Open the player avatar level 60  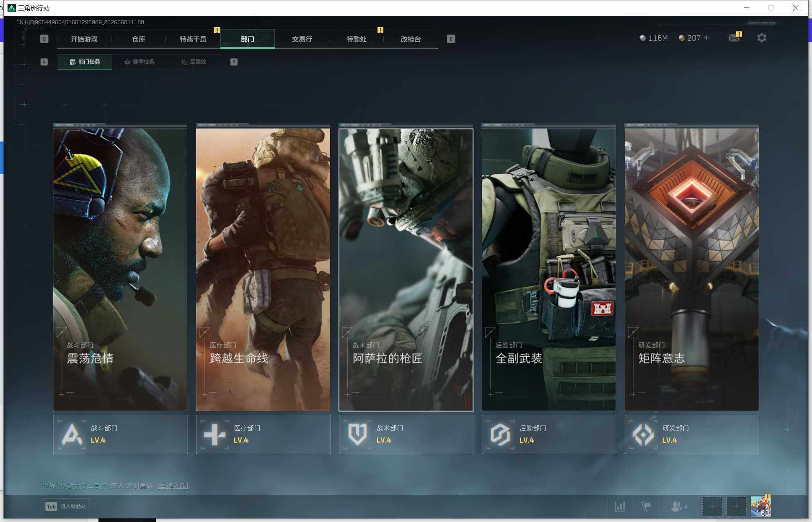(761, 507)
